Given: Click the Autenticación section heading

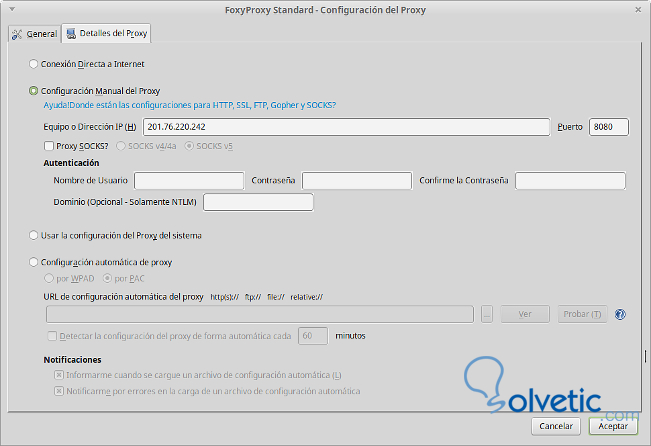Looking at the screenshot, I should tap(71, 163).
